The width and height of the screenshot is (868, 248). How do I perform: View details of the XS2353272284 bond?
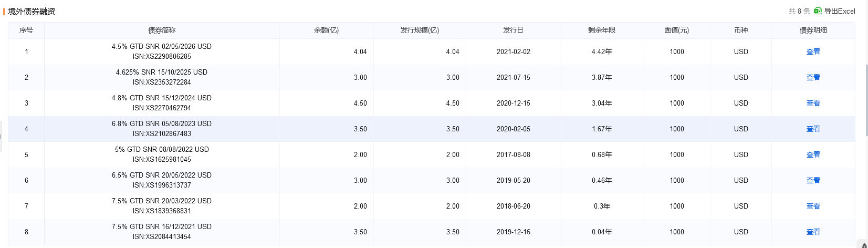[x=813, y=77]
